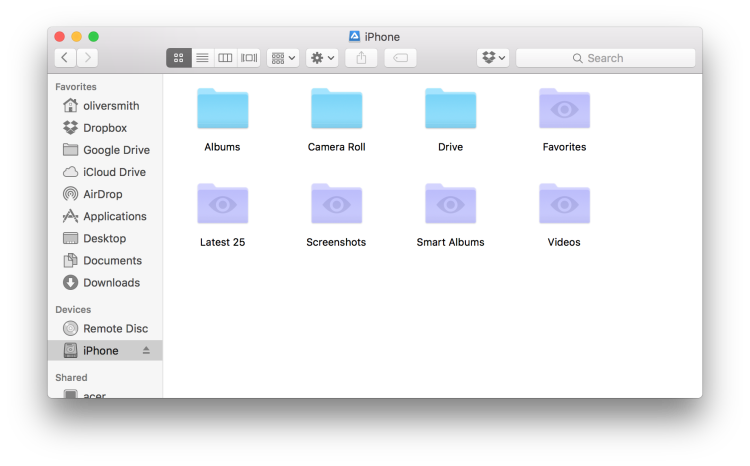750x466 pixels.
Task: Select Dropbox in the sidebar
Action: tap(105, 128)
